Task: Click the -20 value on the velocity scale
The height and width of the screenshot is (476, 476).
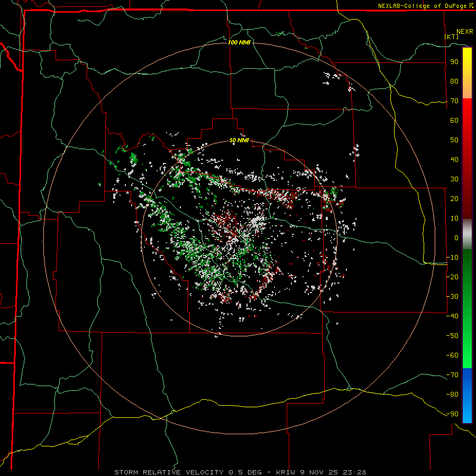Action: (452, 277)
